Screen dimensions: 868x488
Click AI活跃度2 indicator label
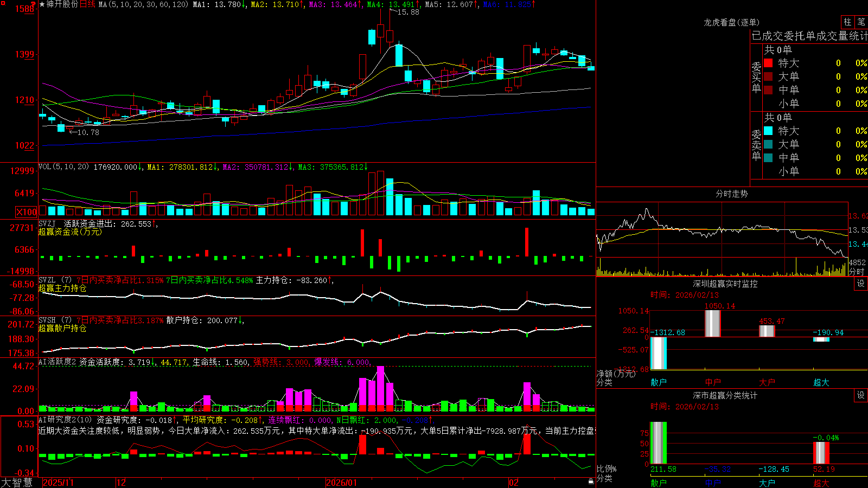pos(58,362)
